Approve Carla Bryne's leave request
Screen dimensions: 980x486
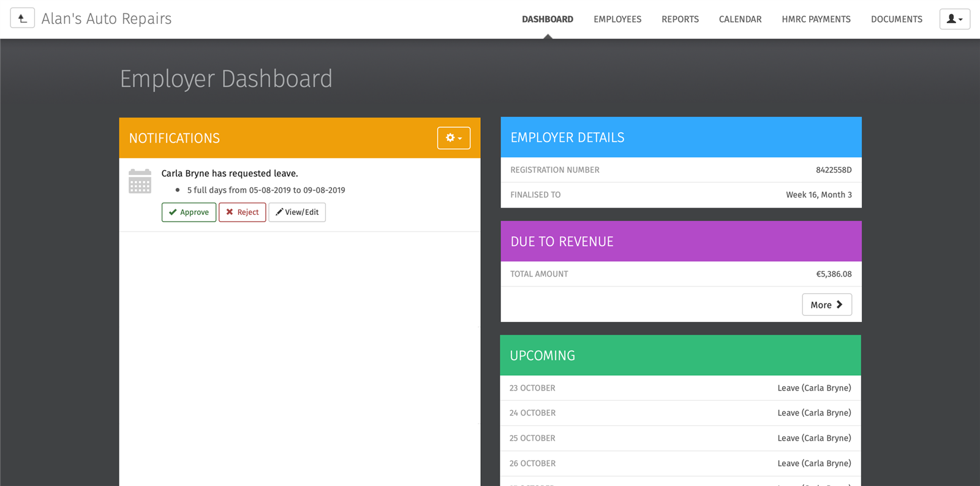189,212
